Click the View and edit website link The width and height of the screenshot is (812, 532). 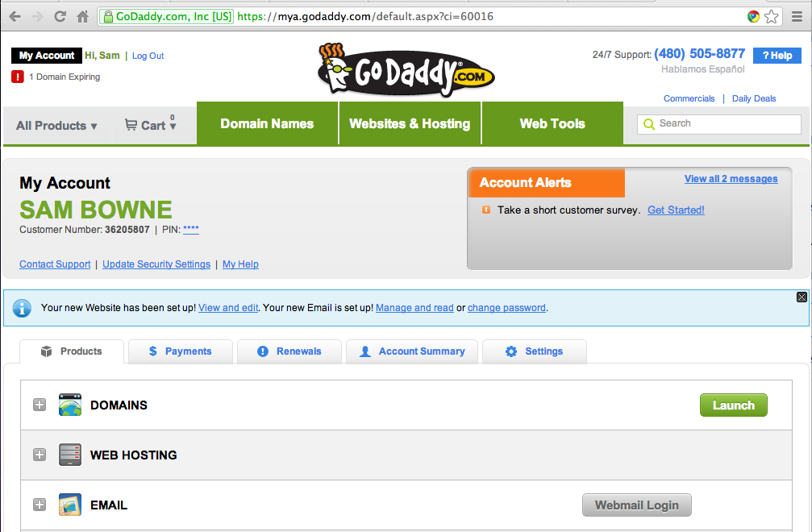(x=228, y=307)
